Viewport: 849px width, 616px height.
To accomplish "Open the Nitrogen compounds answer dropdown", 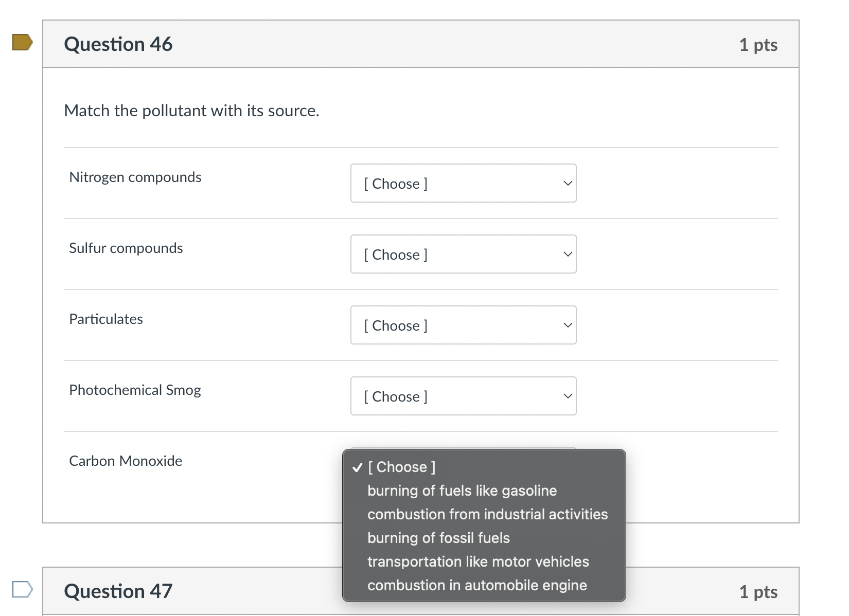I will click(463, 183).
